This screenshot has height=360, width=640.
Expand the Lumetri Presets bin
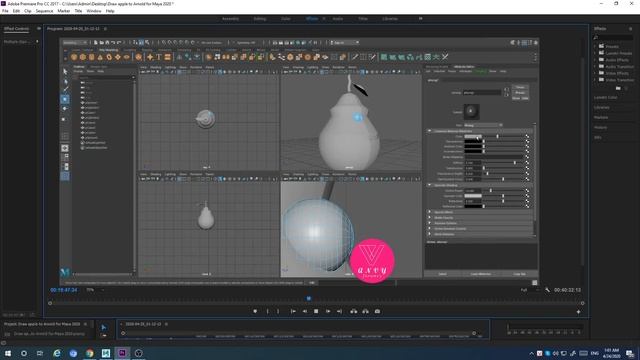596,53
